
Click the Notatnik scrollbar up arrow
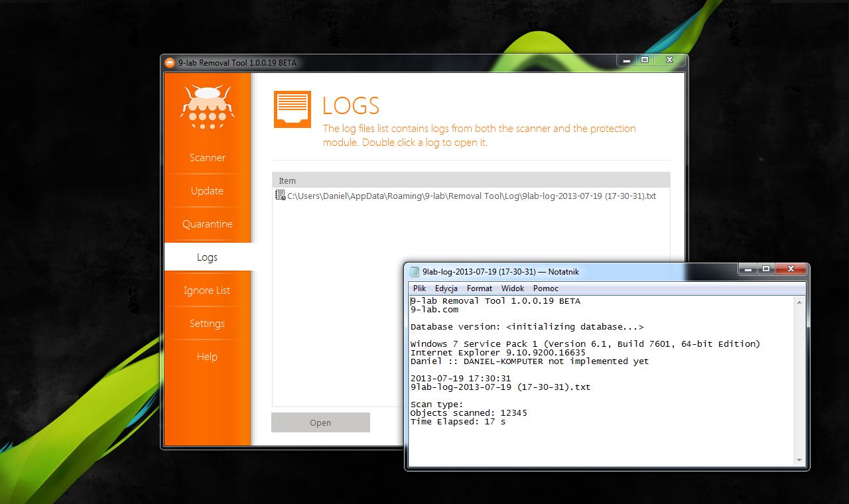799,302
